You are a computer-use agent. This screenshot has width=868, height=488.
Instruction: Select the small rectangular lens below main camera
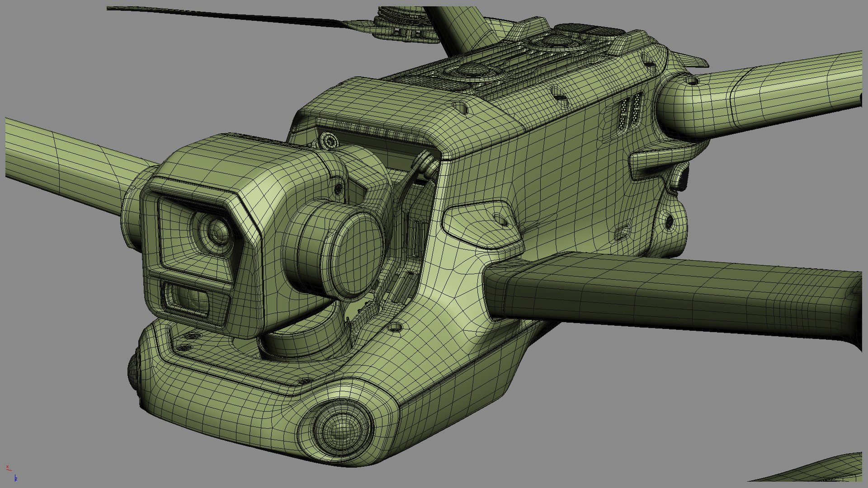point(187,298)
